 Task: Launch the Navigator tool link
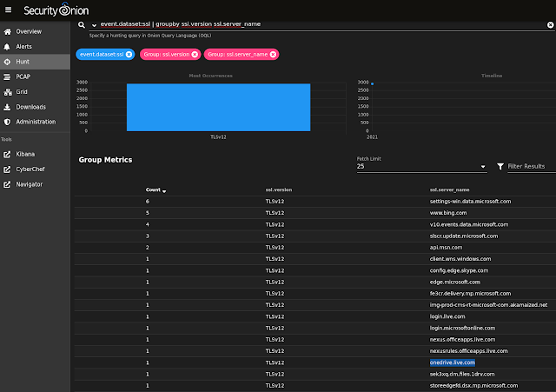tap(35, 184)
